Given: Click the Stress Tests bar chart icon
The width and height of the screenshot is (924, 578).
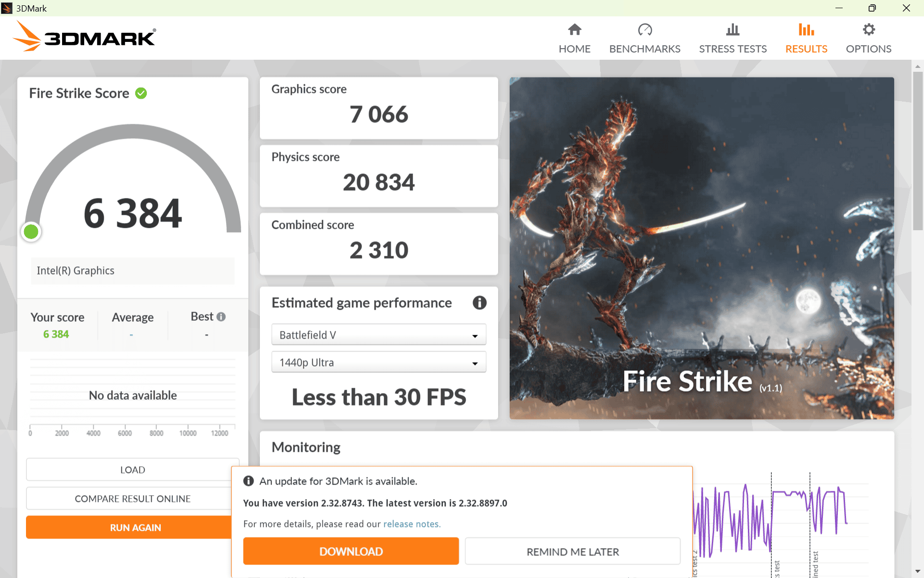Looking at the screenshot, I should coord(732,30).
